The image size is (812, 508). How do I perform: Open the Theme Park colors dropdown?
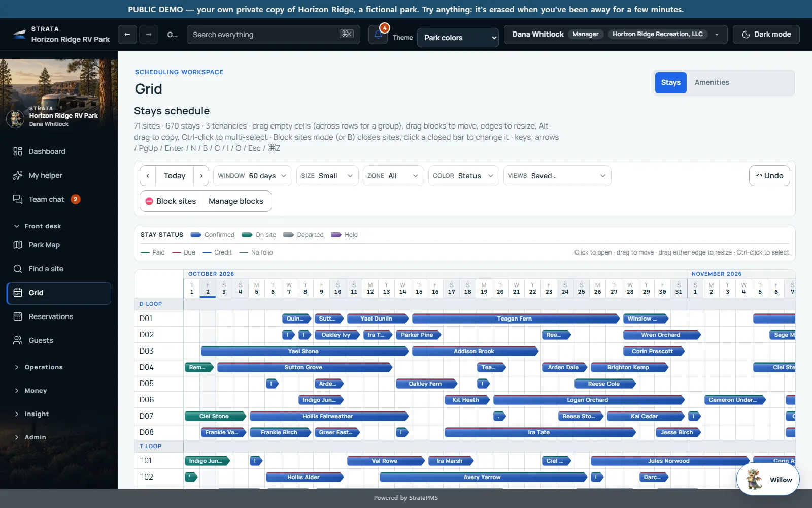pos(458,38)
